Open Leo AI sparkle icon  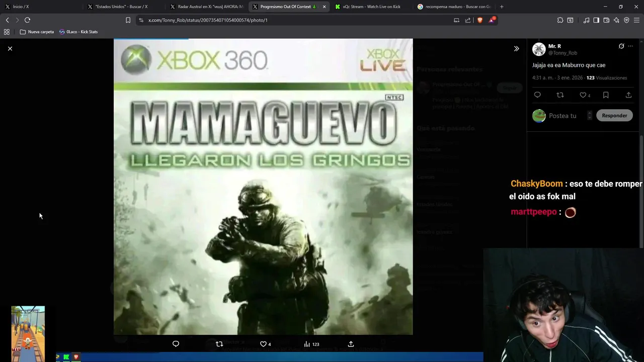[616, 20]
